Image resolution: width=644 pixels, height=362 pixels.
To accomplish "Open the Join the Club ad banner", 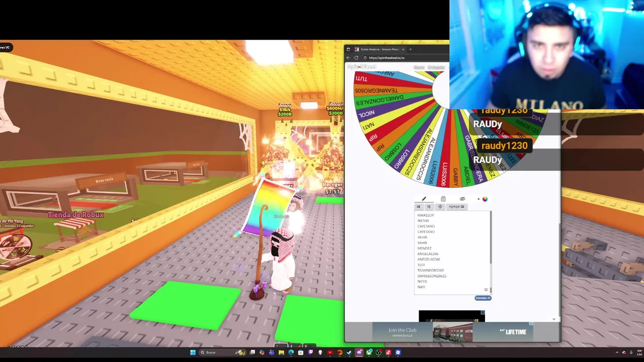I will pyautogui.click(x=452, y=332).
